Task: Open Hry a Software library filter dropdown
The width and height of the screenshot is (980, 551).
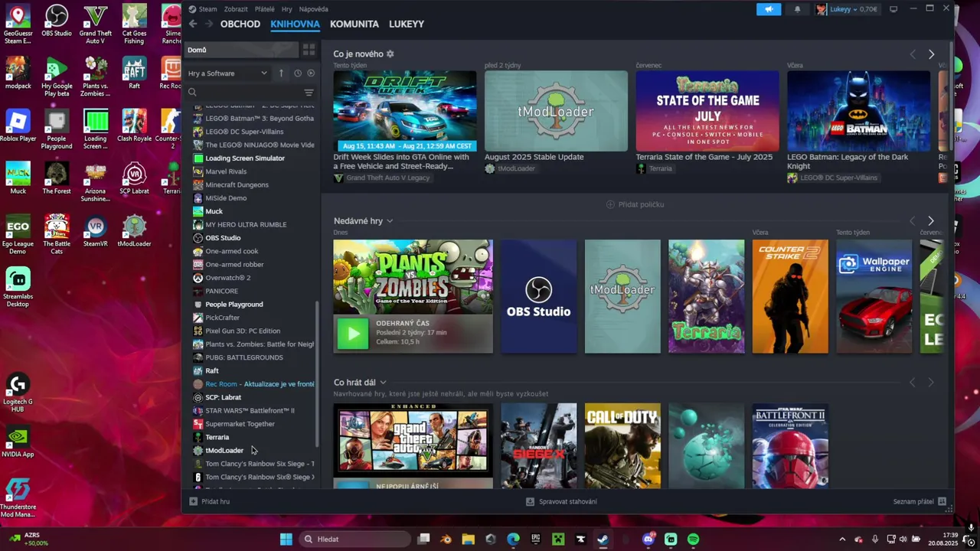Action: point(227,73)
